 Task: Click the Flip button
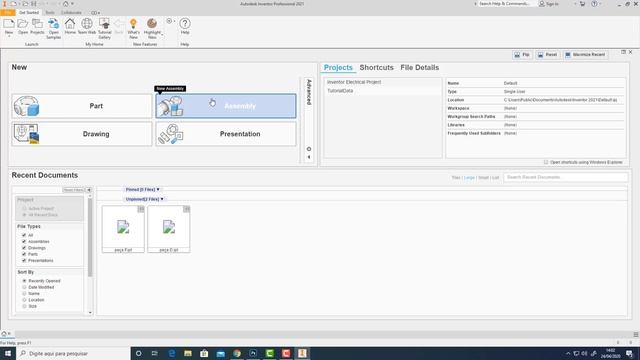(x=522, y=55)
